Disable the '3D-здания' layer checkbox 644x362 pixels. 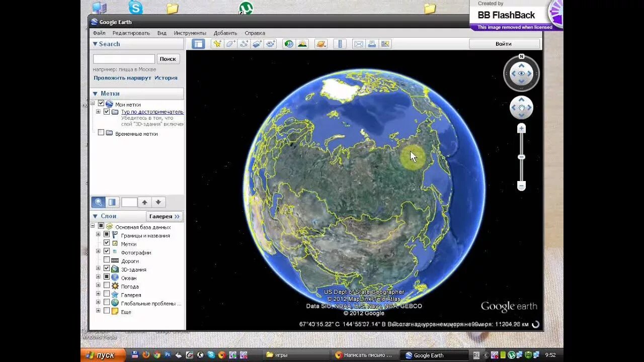pyautogui.click(x=107, y=268)
